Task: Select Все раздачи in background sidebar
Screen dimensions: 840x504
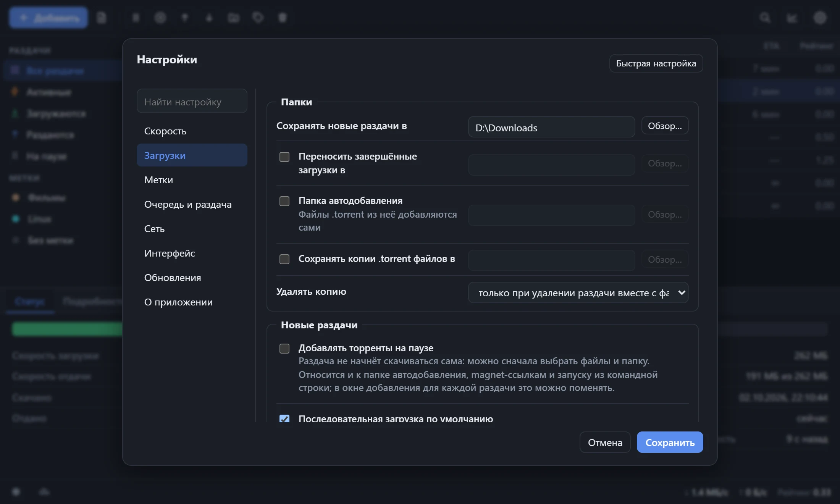Action: click(x=63, y=71)
